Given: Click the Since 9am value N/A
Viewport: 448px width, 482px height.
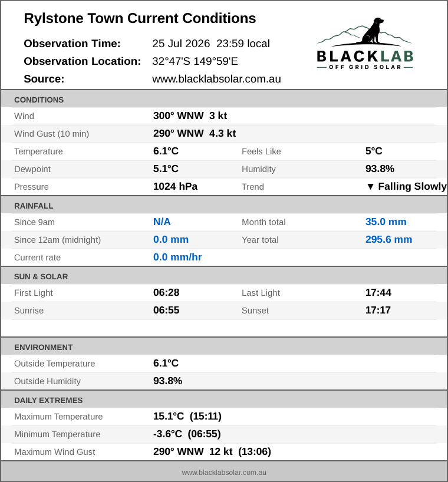Looking at the screenshot, I should tap(162, 222).
